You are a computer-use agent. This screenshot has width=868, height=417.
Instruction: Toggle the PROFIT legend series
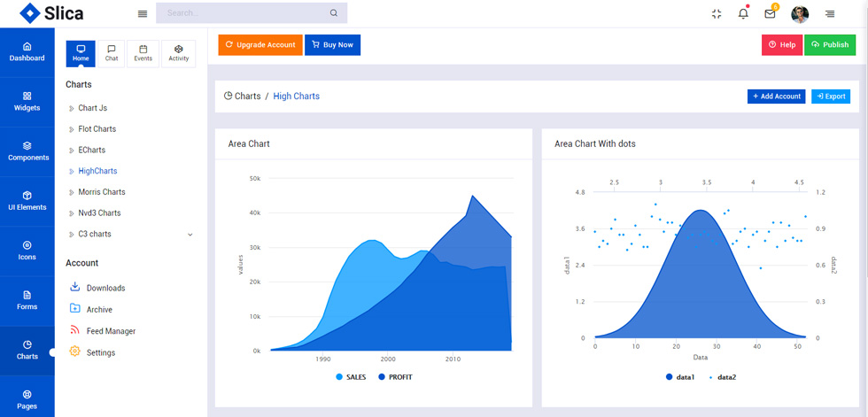pos(395,377)
